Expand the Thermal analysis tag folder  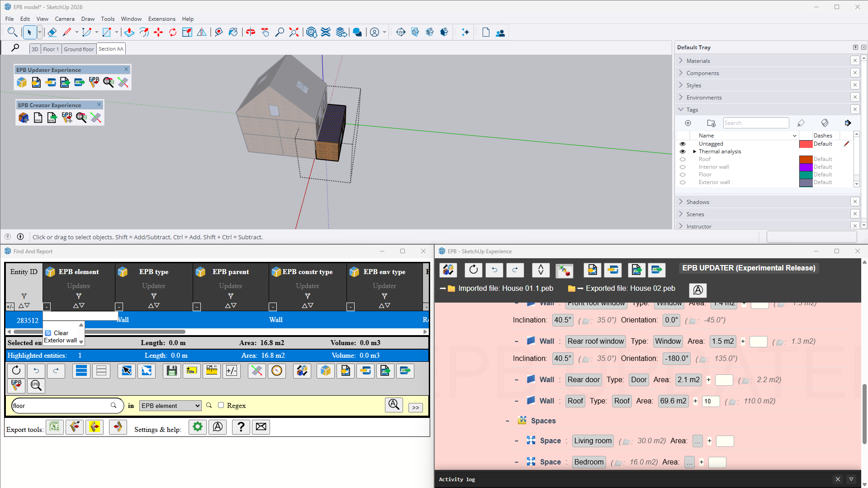(x=694, y=152)
